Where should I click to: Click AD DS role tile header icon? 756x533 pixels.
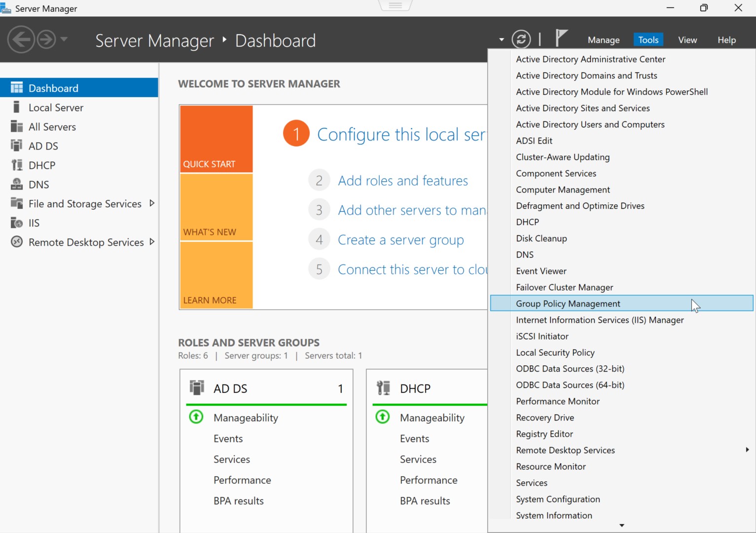197,388
